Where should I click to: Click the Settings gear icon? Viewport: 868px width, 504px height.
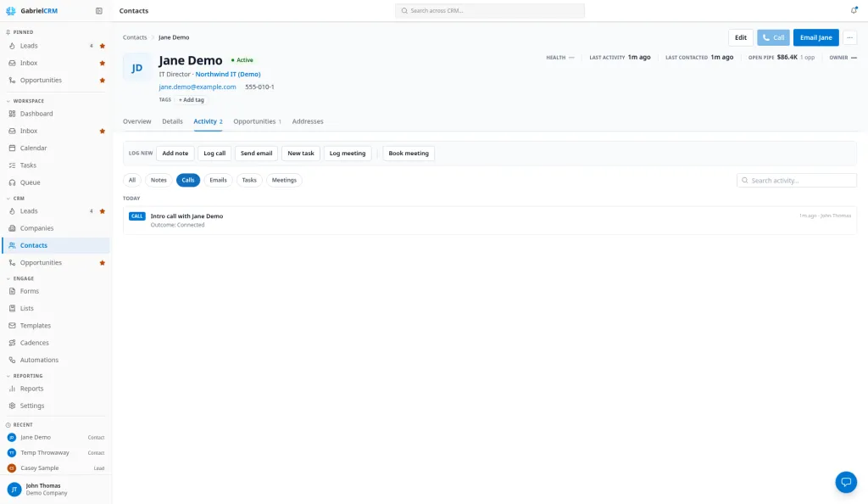click(12, 406)
